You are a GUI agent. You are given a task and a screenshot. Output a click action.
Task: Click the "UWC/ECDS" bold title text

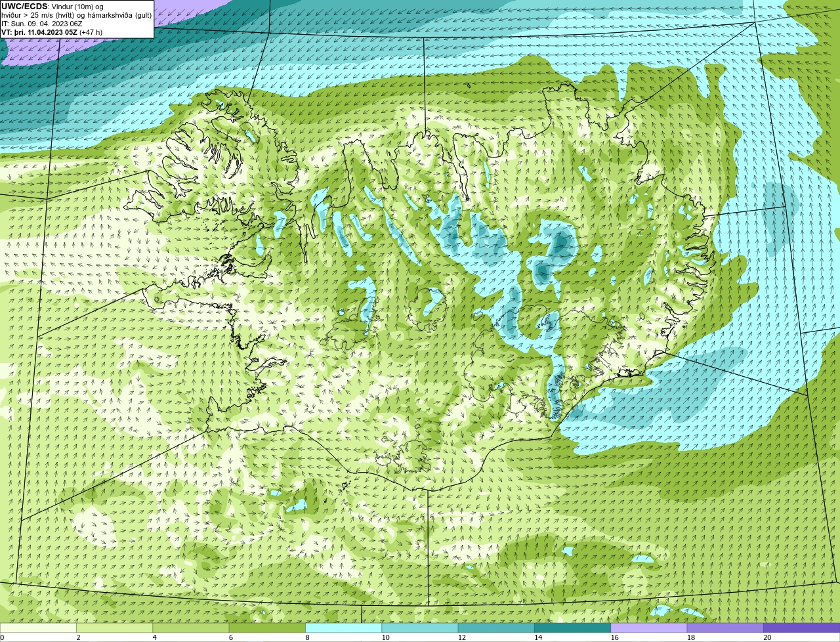click(25, 7)
